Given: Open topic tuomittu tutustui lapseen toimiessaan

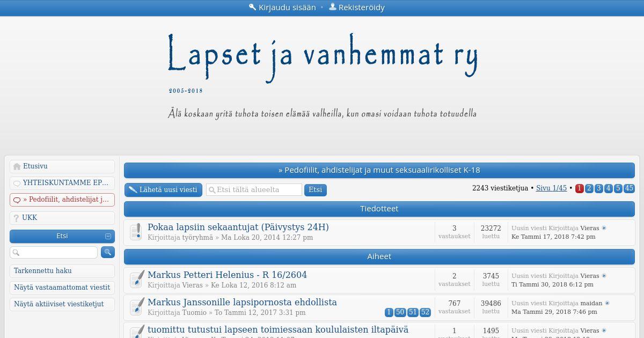Looking at the screenshot, I should pyautogui.click(x=278, y=329).
